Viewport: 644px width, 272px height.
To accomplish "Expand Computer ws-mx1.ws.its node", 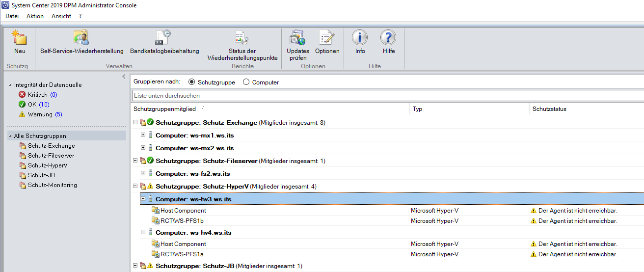I will pos(143,135).
